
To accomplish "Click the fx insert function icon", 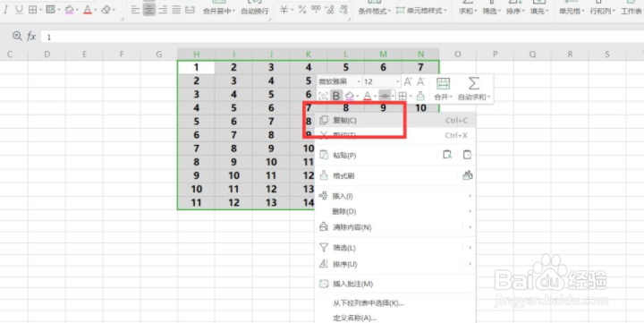I will (x=31, y=37).
